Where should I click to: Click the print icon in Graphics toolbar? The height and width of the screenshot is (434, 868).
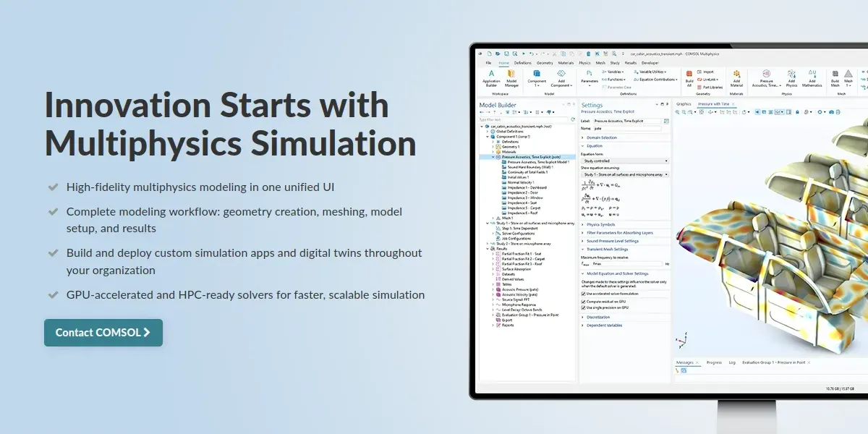pyautogui.click(x=838, y=112)
